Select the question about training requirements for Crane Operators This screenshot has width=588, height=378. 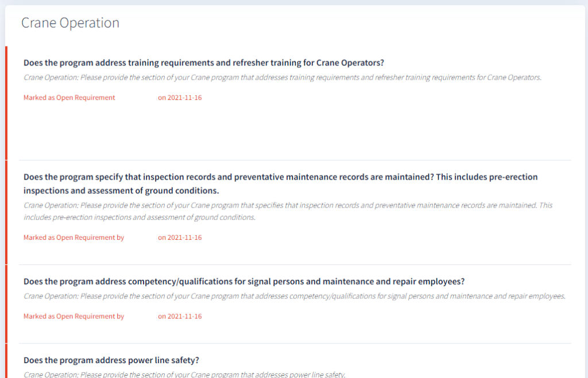(204, 63)
